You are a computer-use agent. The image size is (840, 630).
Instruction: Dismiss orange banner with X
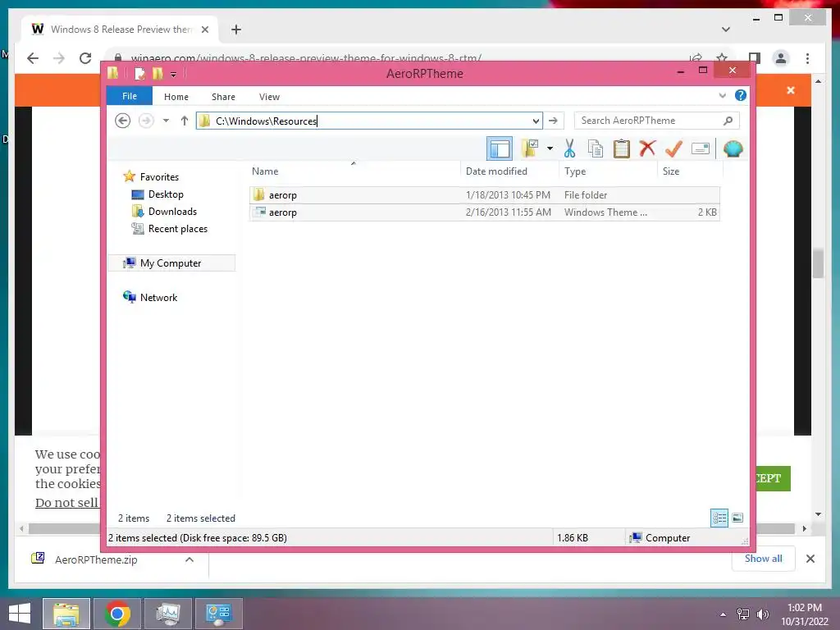[x=791, y=90]
